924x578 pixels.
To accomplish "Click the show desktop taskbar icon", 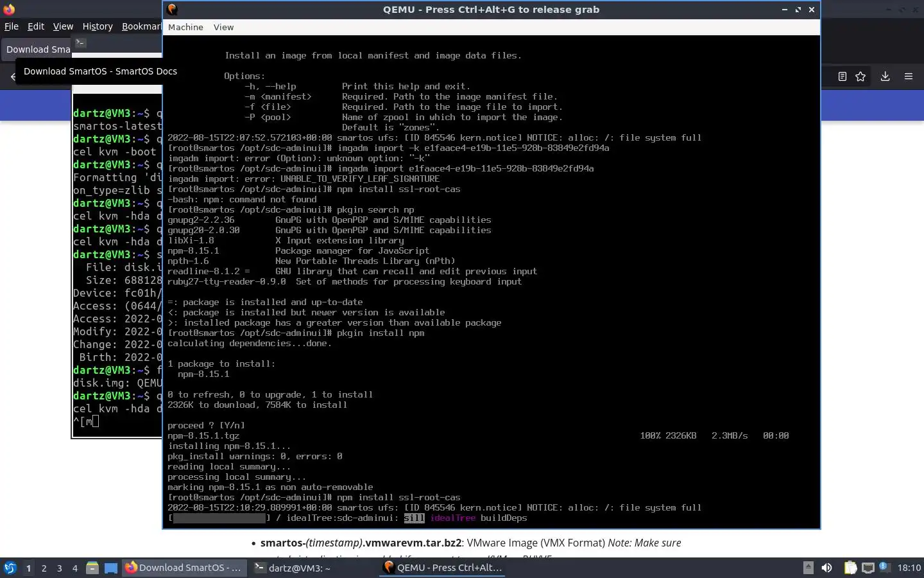I will click(x=111, y=568).
